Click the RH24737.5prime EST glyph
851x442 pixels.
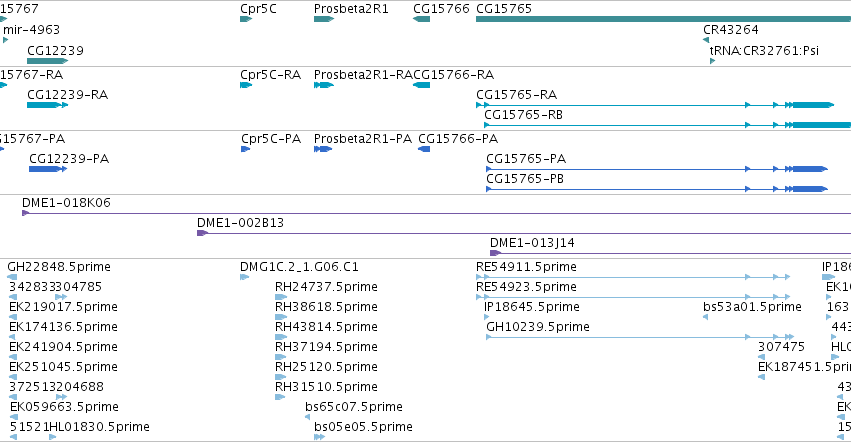[x=281, y=297]
